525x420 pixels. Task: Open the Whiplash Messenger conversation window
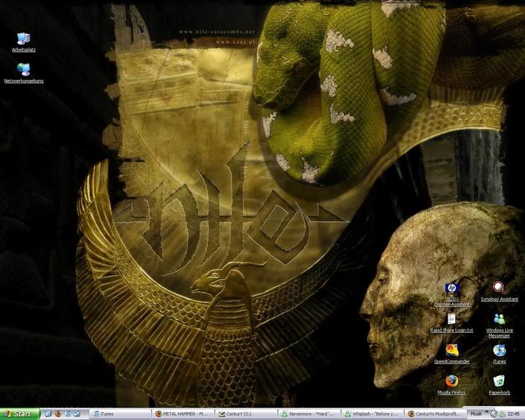[372, 414]
